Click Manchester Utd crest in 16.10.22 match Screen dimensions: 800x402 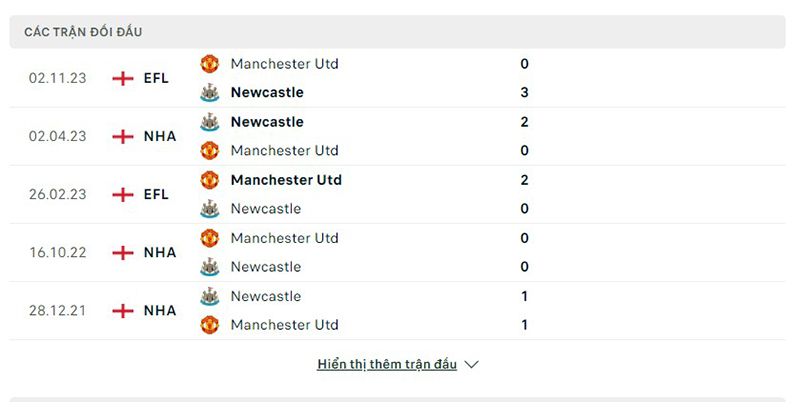[209, 238]
